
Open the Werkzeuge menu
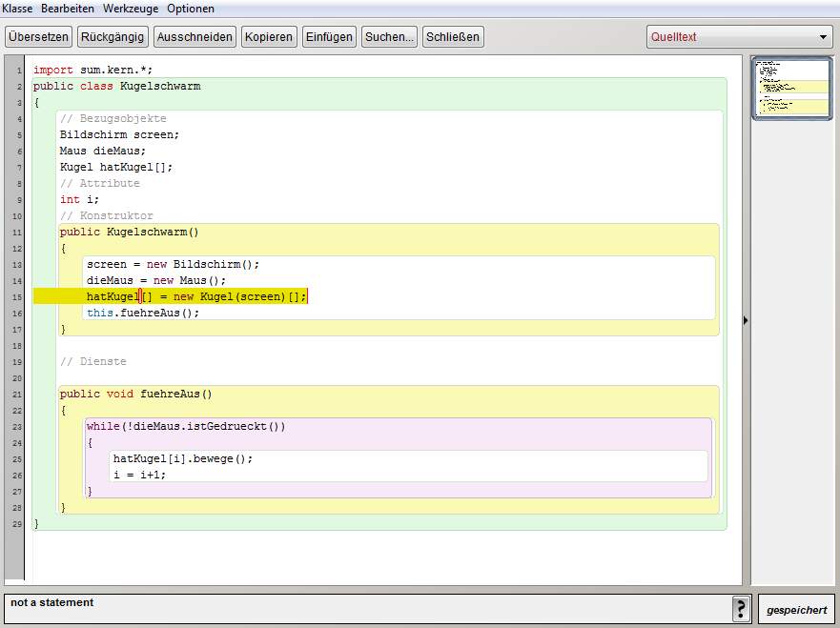point(131,9)
